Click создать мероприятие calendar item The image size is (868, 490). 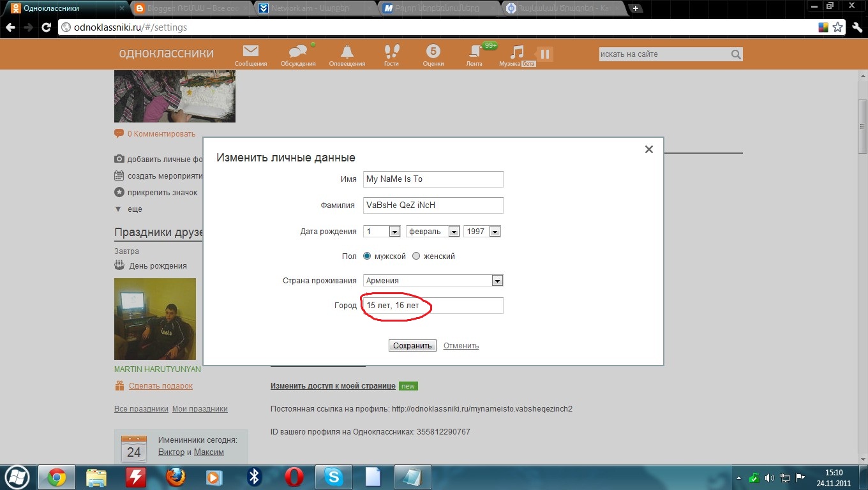[158, 176]
